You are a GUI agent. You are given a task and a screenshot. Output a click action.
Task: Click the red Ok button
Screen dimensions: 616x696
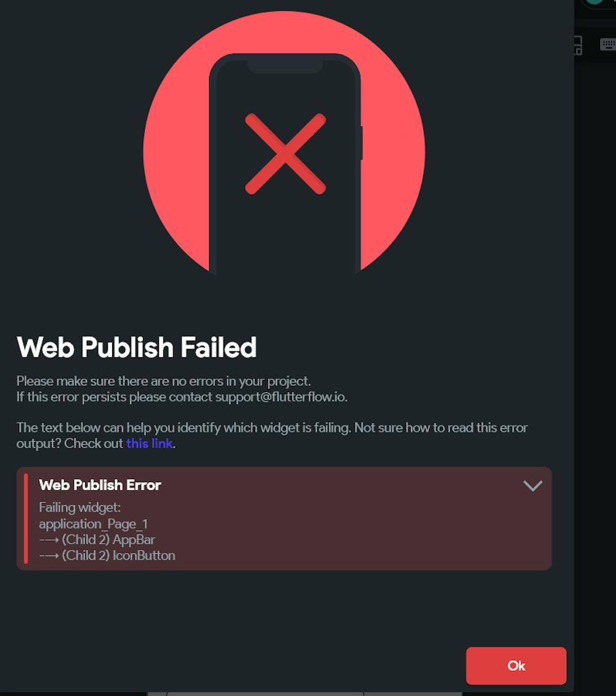(x=516, y=665)
